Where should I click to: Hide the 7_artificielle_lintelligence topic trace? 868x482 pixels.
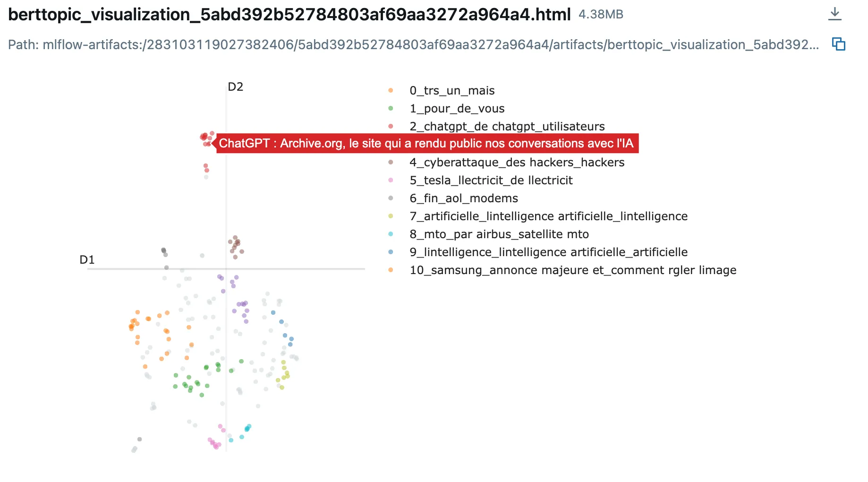(548, 216)
